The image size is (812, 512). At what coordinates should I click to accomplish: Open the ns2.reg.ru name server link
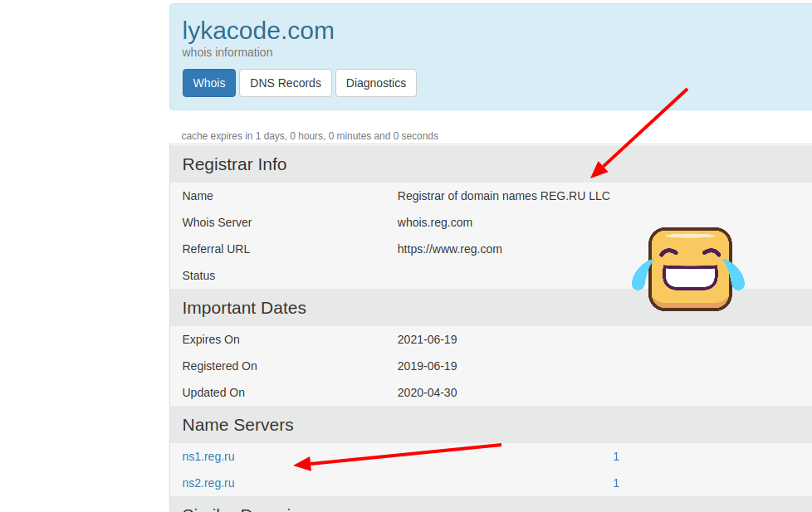[208, 483]
